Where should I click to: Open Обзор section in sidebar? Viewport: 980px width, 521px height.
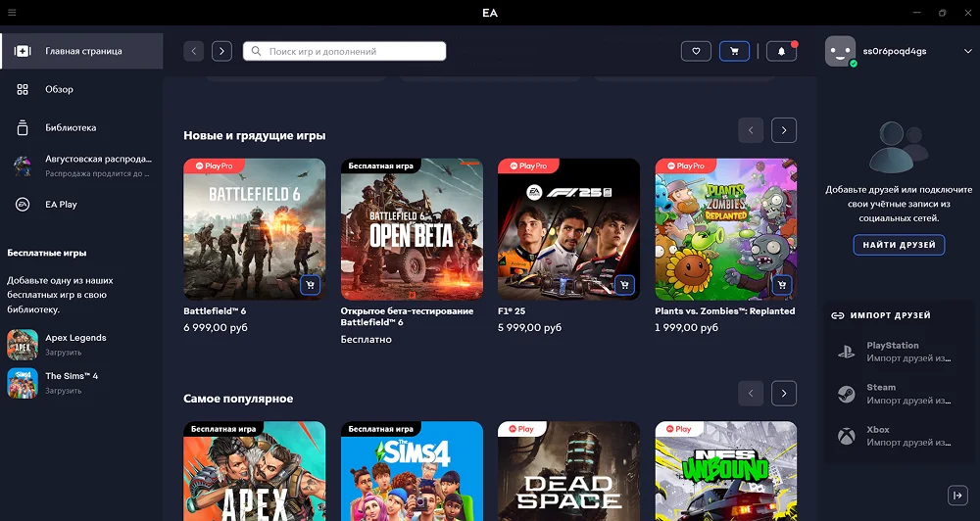[x=82, y=89]
